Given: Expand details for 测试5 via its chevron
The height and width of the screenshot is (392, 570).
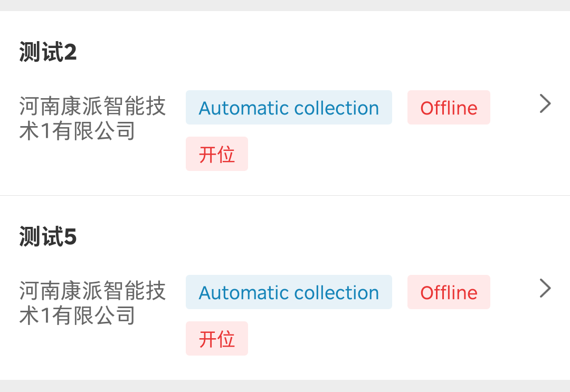Looking at the screenshot, I should click(x=545, y=288).
